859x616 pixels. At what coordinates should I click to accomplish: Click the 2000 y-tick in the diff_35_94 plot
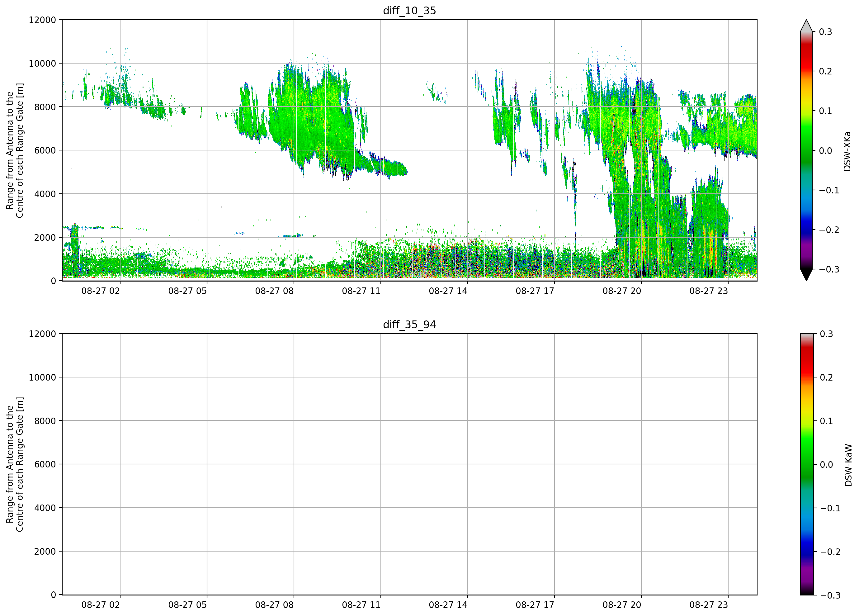pos(45,552)
